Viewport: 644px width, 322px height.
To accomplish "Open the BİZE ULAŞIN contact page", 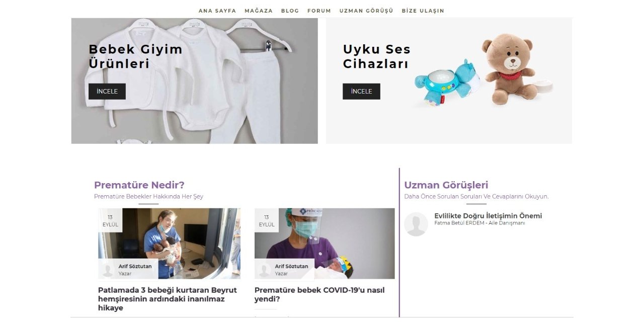I will coord(423,11).
